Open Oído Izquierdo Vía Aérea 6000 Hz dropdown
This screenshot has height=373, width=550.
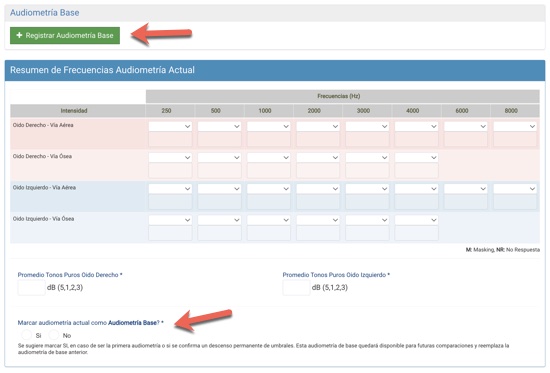(466, 189)
